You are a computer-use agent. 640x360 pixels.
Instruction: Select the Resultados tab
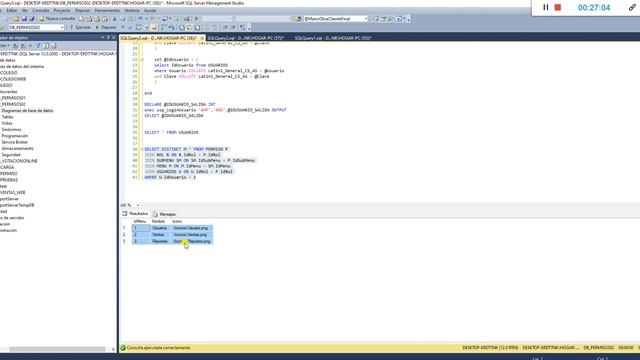(x=136, y=214)
